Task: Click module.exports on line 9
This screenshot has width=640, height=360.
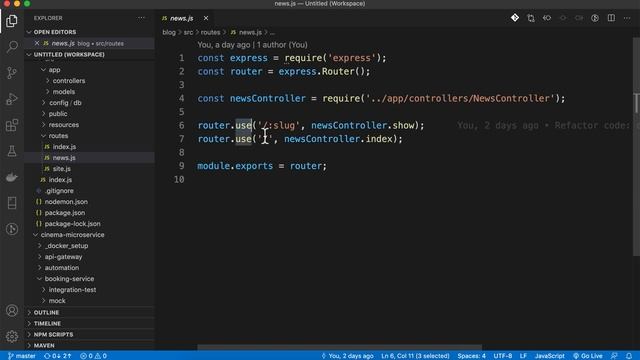Action: (x=235, y=166)
